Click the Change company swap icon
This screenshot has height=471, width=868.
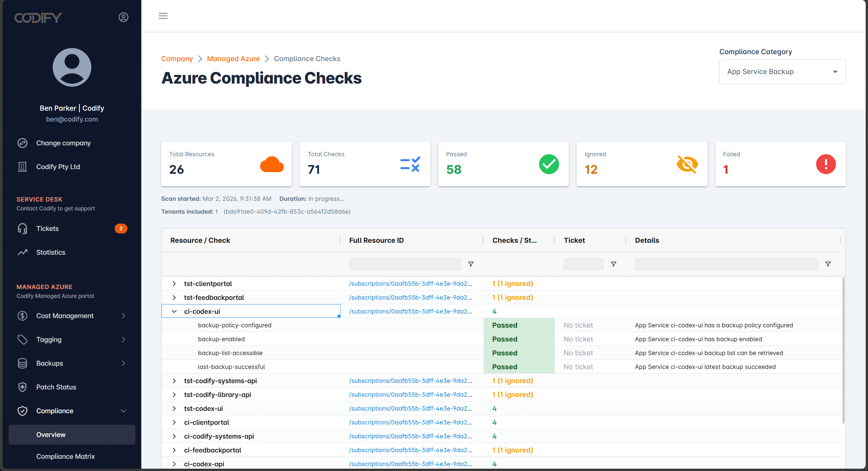22,143
